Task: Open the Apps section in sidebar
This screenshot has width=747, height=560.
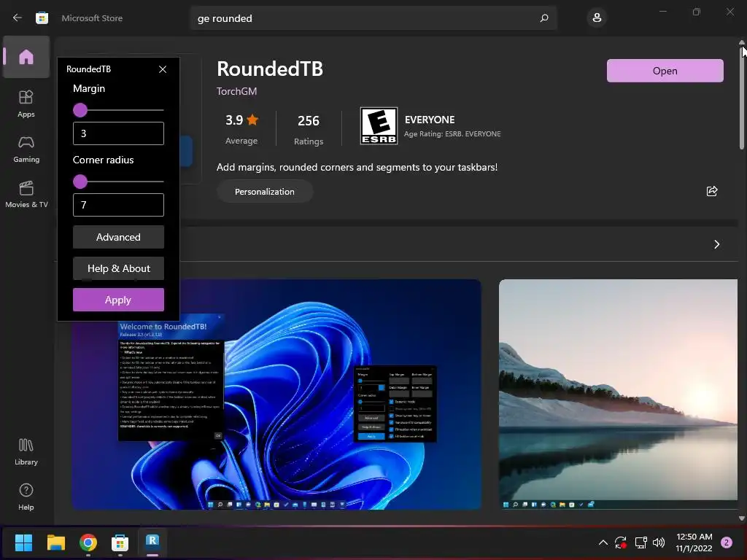Action: pyautogui.click(x=26, y=104)
